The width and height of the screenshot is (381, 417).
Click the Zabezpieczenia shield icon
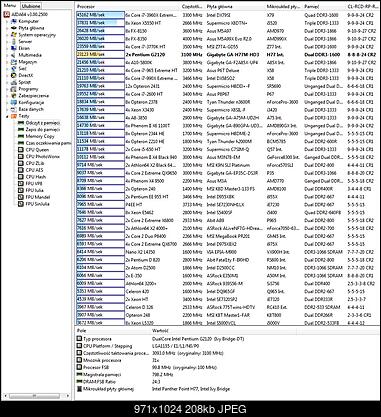click(14, 96)
